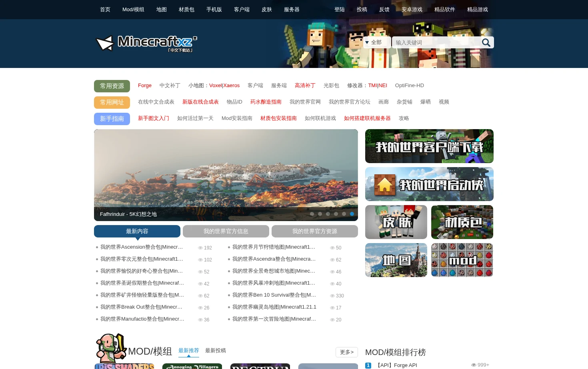Open the OptiFine-HD link
Viewport: 588px width, 369px height.
click(x=410, y=86)
